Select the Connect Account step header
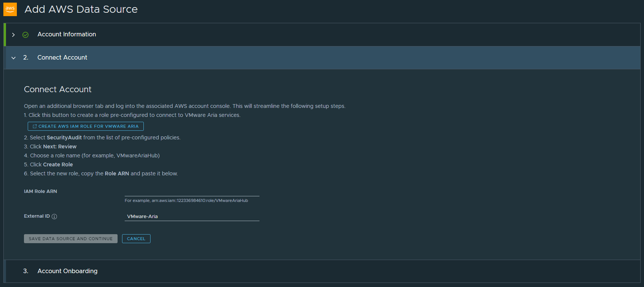 click(x=322, y=58)
